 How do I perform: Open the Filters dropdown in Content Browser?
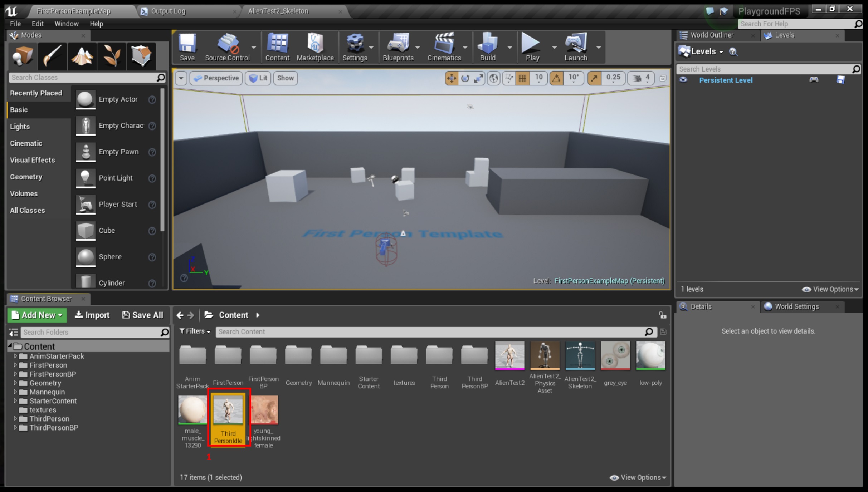pyautogui.click(x=195, y=331)
